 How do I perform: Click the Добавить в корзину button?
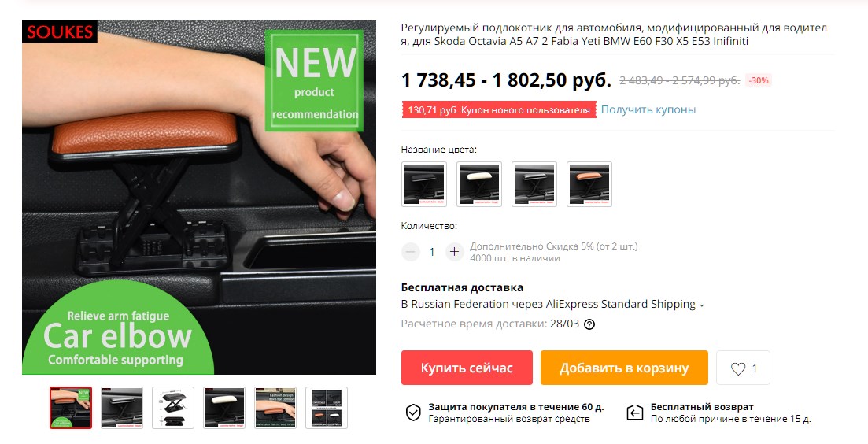624,368
